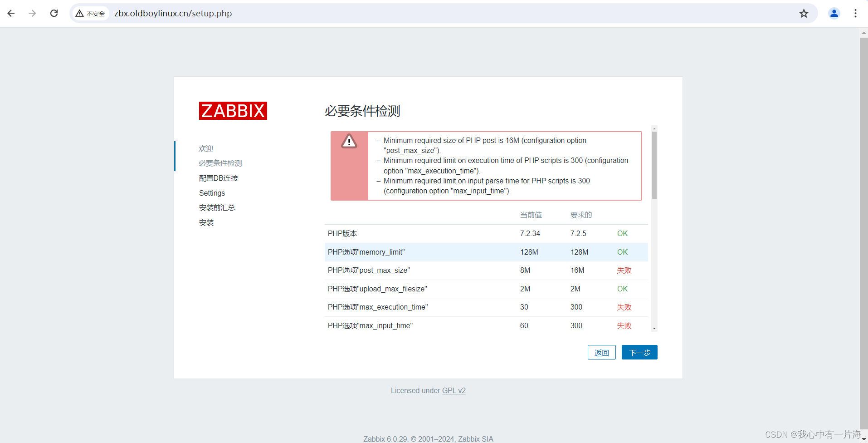Click the post_max_size error message line
Viewport: 868px width, 443px height.
[485, 145]
